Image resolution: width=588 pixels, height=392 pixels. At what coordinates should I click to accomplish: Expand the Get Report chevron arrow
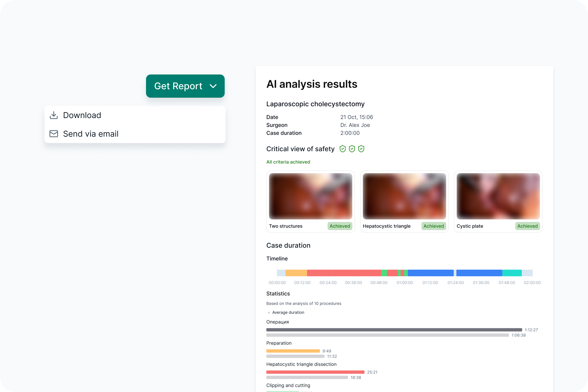click(213, 86)
